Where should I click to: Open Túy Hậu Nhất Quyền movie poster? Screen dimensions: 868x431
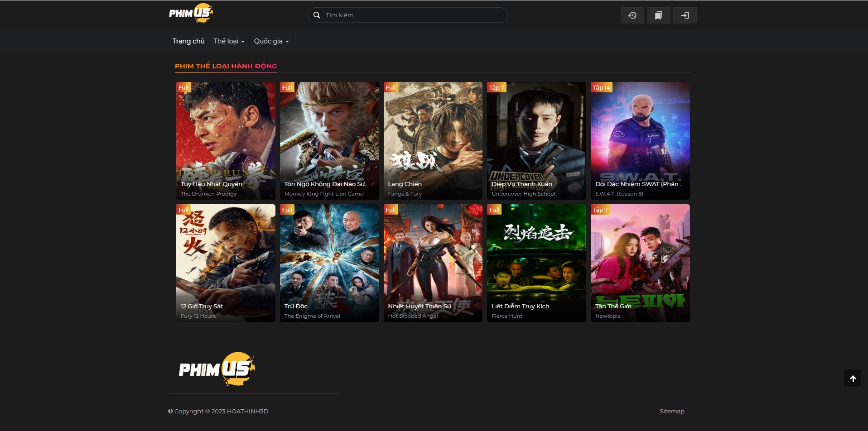pos(226,140)
